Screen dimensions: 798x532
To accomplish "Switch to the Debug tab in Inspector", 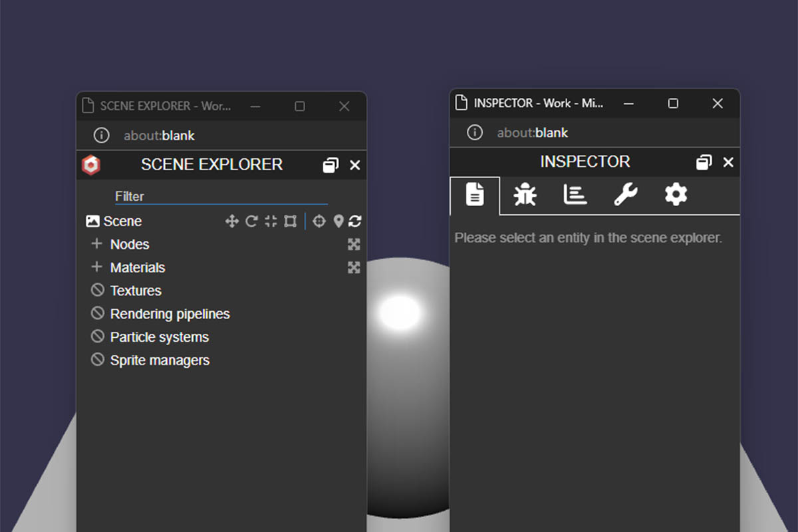I will pos(525,195).
